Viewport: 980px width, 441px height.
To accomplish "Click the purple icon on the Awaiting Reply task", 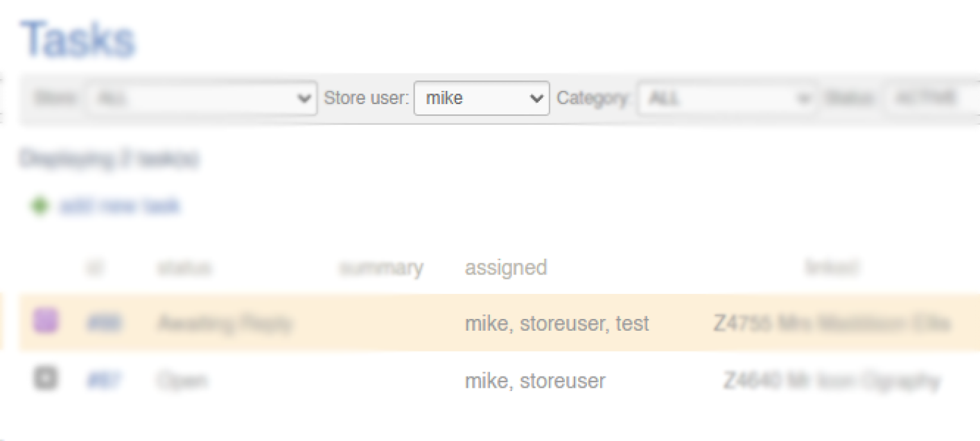I will point(46,321).
